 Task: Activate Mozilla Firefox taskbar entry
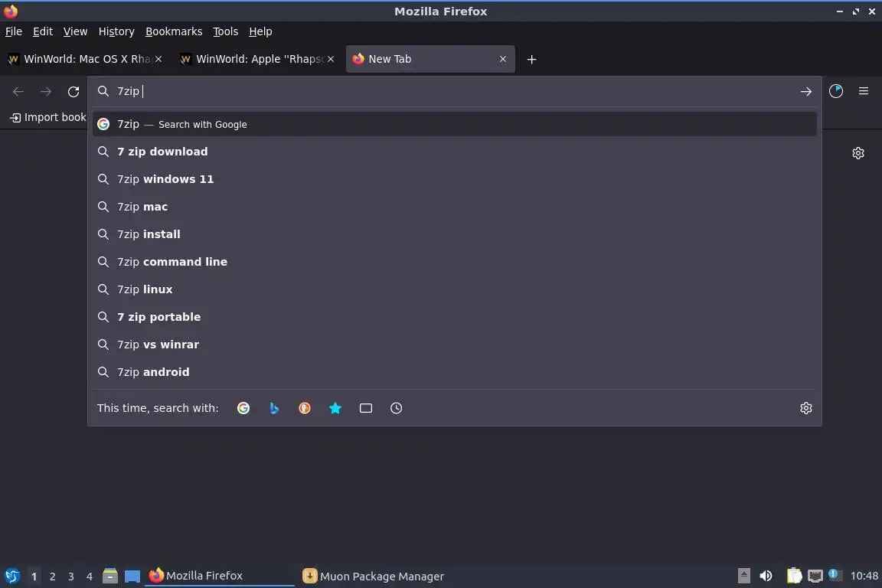(x=220, y=576)
